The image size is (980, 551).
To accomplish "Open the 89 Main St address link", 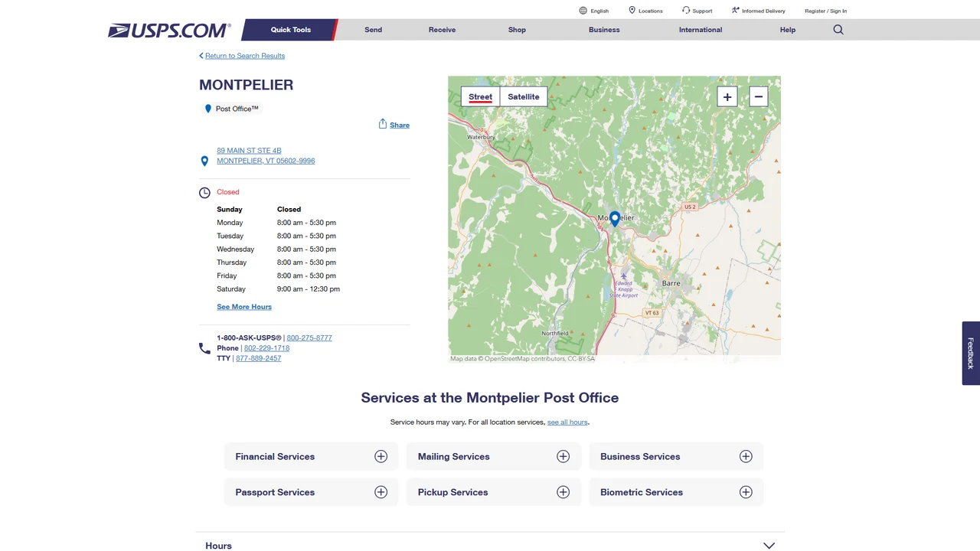I will (266, 156).
